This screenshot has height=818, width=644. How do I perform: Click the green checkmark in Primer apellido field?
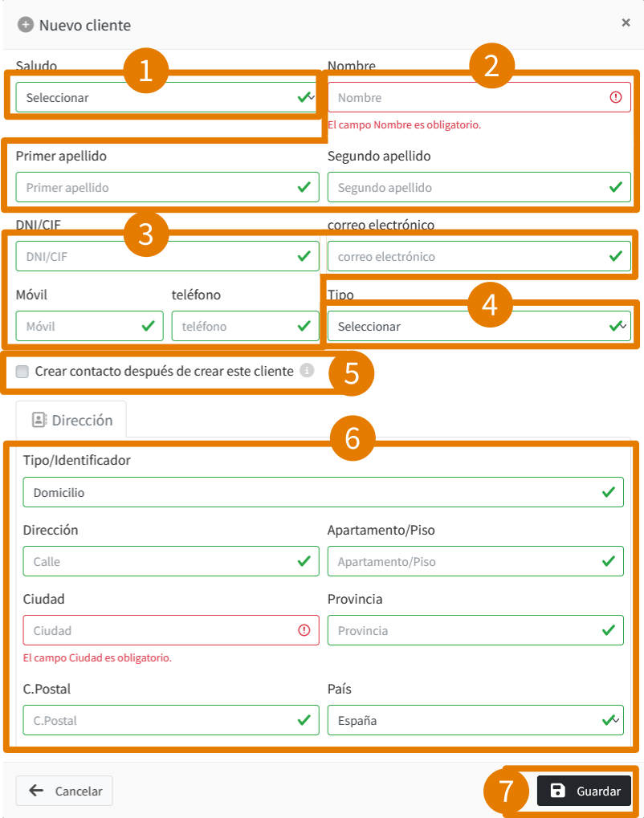(304, 187)
